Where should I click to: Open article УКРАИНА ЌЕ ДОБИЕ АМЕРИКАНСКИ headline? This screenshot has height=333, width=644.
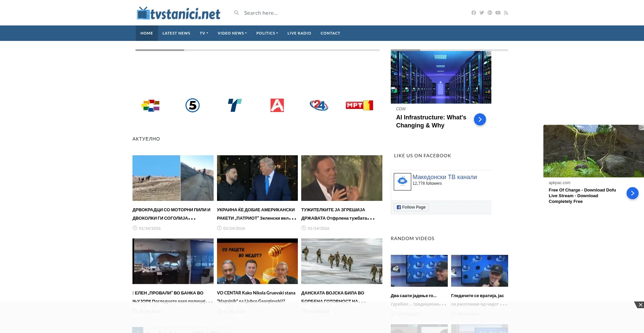coord(257,214)
